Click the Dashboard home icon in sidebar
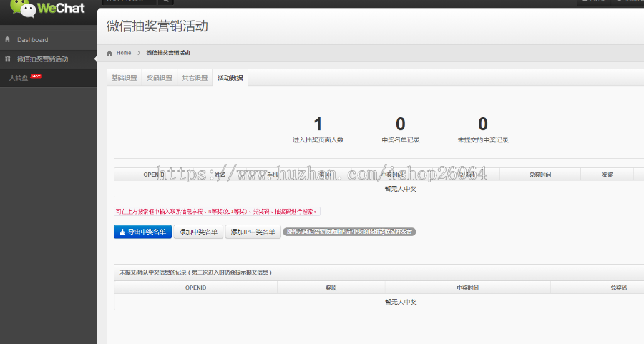Image resolution: width=644 pixels, height=344 pixels. point(8,40)
